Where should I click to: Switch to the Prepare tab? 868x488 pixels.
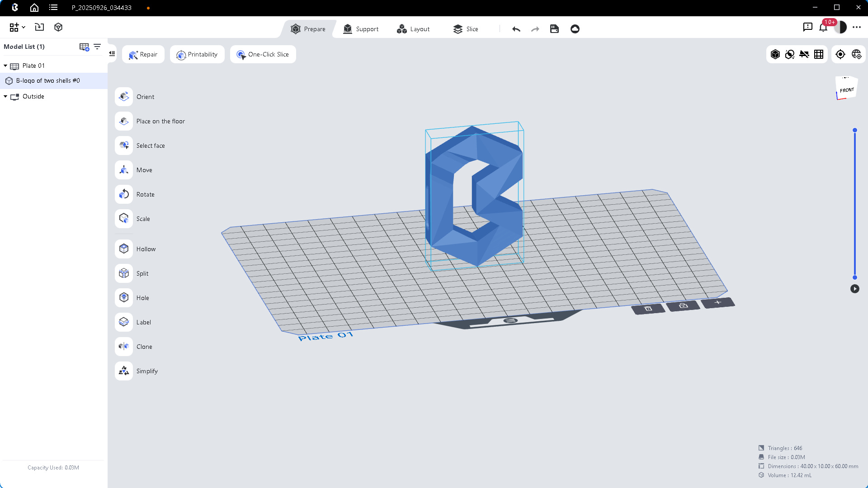(308, 29)
